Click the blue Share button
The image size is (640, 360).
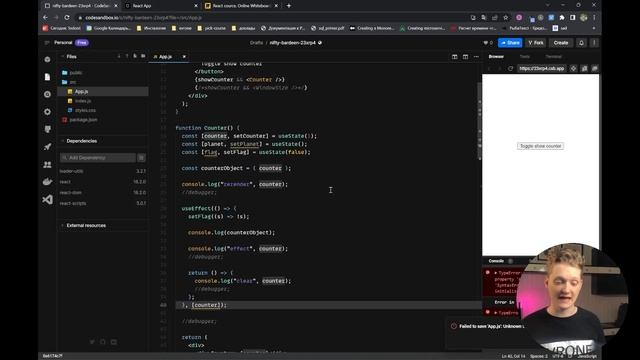point(510,43)
